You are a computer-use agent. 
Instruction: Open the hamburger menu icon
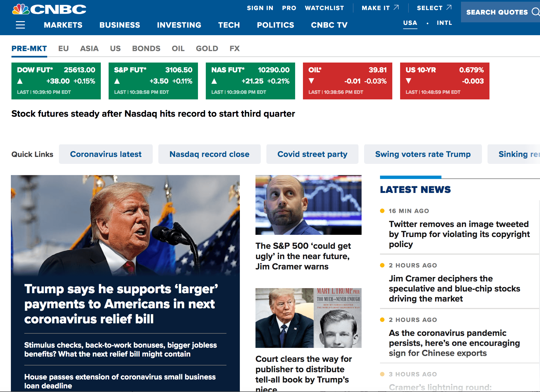pyautogui.click(x=20, y=25)
